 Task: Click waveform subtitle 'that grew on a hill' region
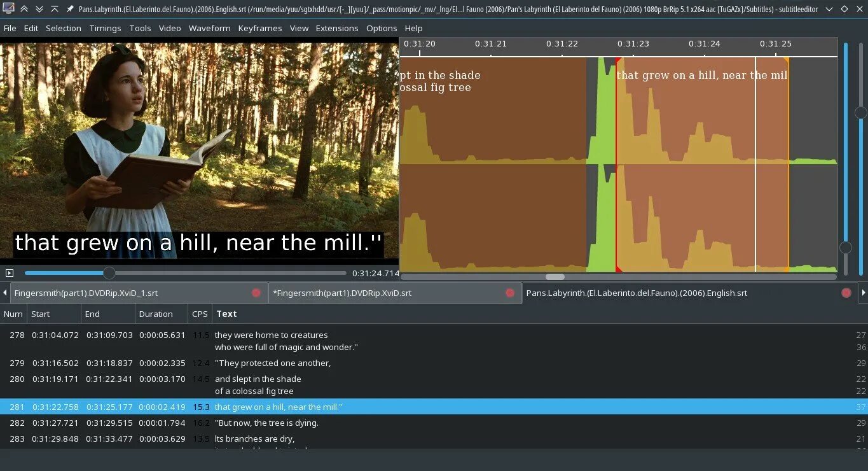coord(702,164)
